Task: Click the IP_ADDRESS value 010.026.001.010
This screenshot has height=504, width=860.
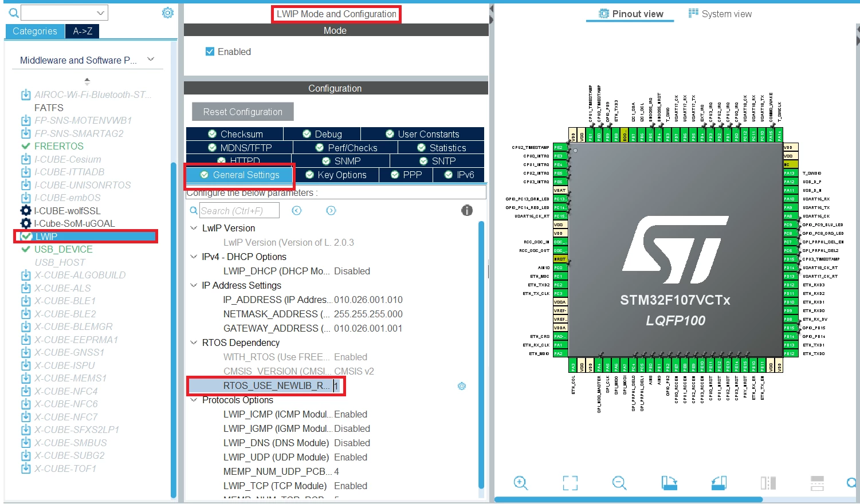Action: click(368, 300)
